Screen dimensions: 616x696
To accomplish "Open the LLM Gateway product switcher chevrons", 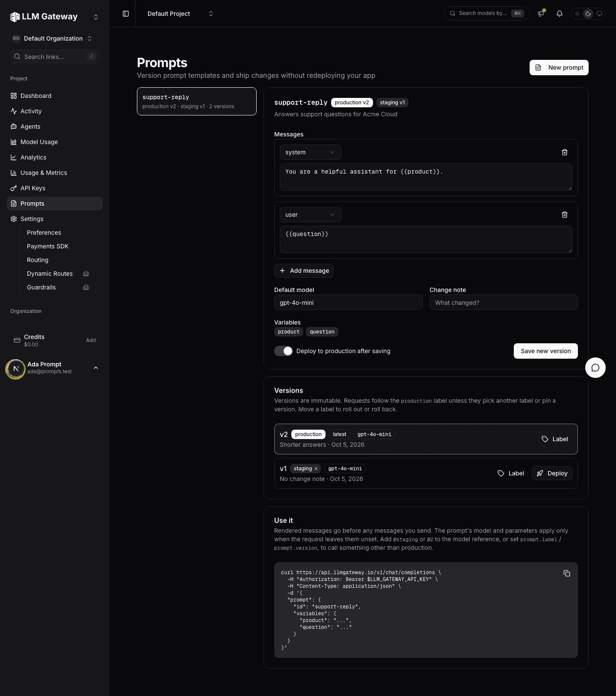I will (x=96, y=17).
